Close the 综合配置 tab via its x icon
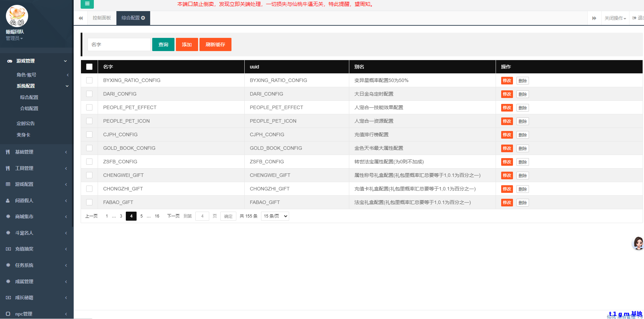Image resolution: width=644 pixels, height=319 pixels. point(143,18)
